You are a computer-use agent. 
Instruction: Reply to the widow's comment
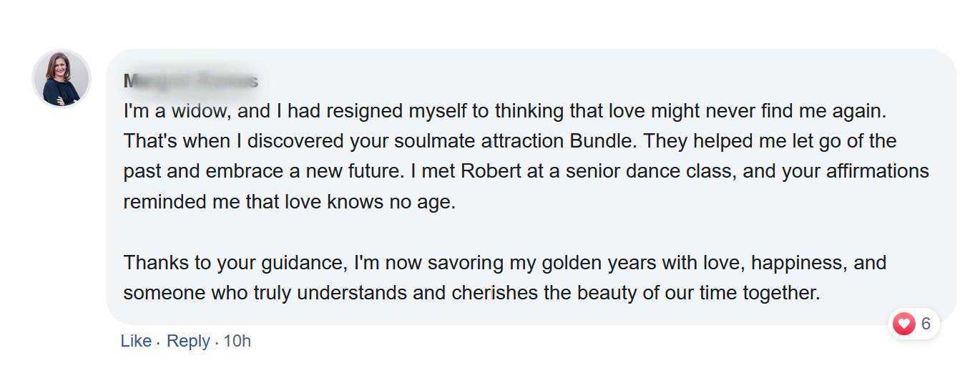[188, 341]
